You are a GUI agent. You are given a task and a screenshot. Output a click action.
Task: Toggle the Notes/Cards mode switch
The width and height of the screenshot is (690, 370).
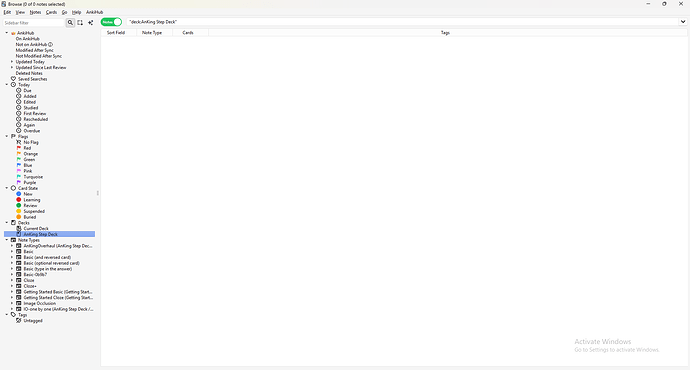click(x=111, y=22)
